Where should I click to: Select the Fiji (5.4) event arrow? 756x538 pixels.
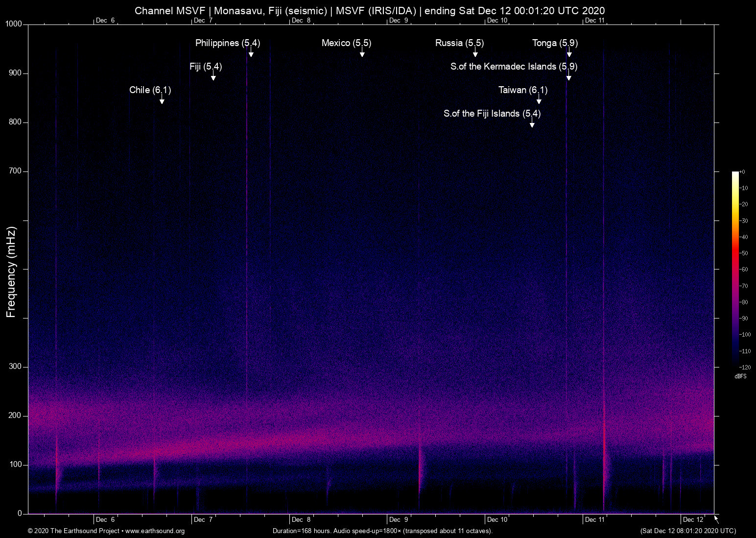click(x=213, y=76)
